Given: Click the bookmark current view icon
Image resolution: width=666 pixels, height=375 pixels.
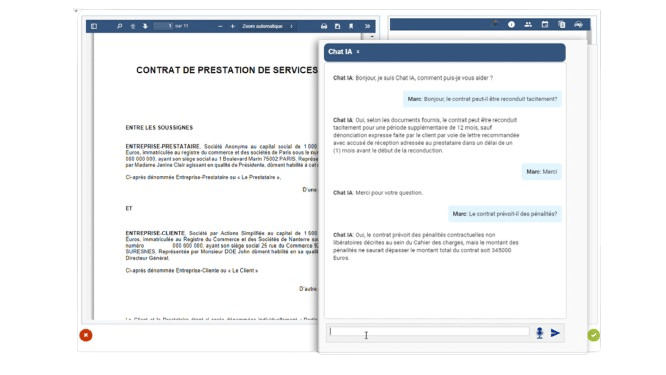Looking at the screenshot, I should (351, 26).
